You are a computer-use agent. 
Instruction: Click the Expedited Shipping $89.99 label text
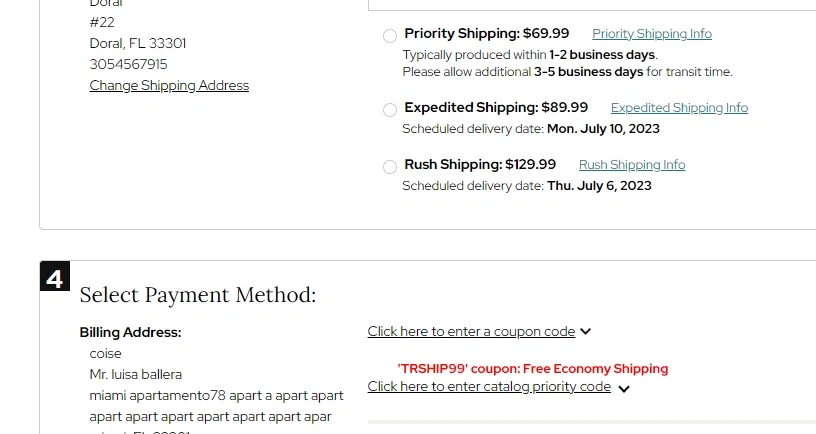click(x=496, y=108)
